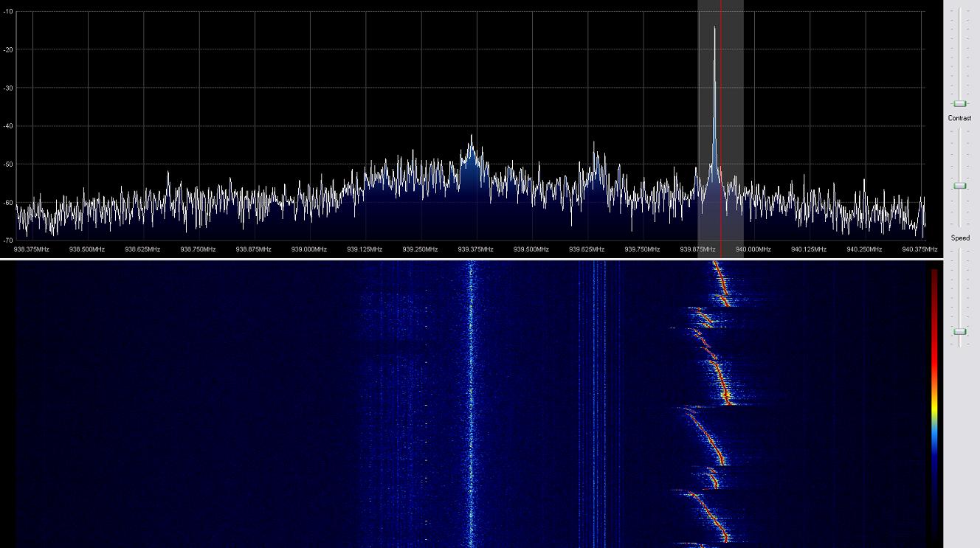Viewport: 980px width, 548px height.
Task: Click the -20 dB scale label
Action: [x=7, y=49]
